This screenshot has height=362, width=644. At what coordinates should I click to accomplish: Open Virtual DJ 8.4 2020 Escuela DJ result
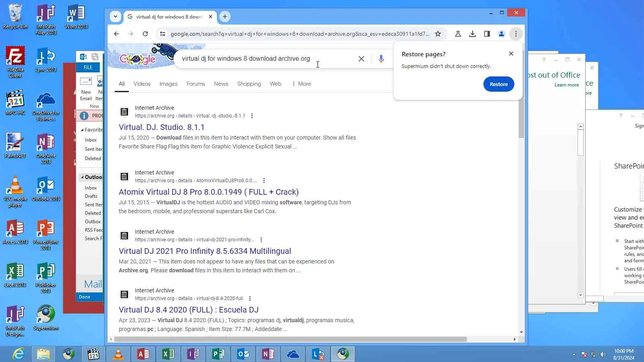click(x=188, y=310)
